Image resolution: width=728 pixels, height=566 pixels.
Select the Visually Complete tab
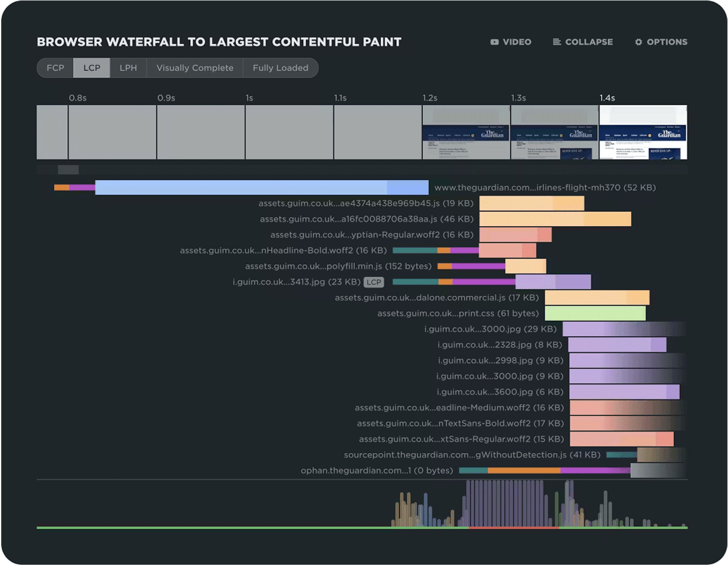click(195, 68)
